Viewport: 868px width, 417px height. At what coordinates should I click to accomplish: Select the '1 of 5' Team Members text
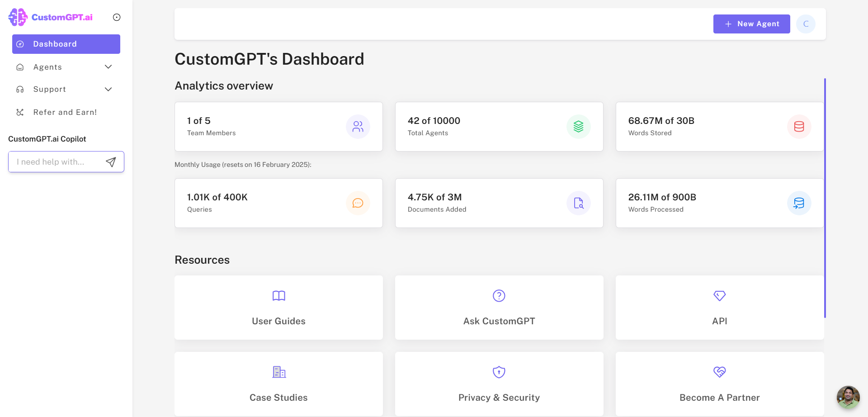pyautogui.click(x=199, y=121)
